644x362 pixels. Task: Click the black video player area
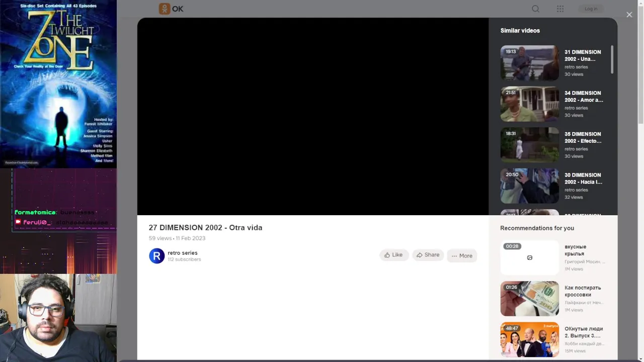[312, 117]
